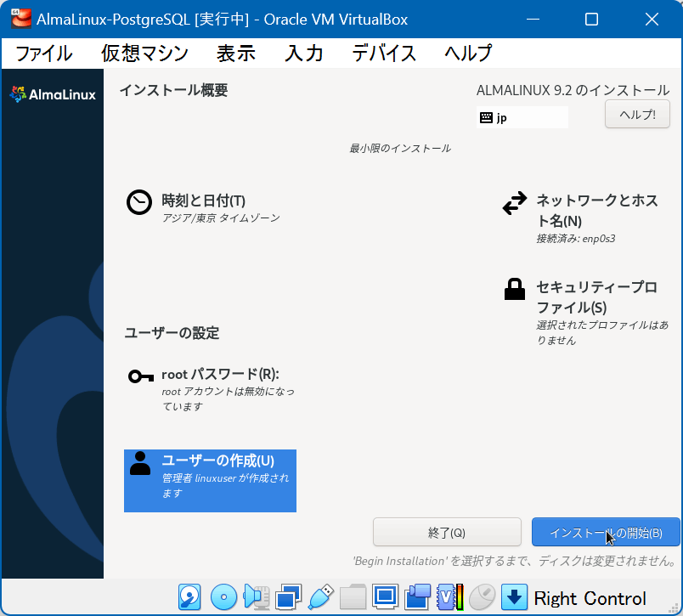The width and height of the screenshot is (683, 616).
Task: Click the アジア/東京 タイムゾーン text
Action: [220, 218]
